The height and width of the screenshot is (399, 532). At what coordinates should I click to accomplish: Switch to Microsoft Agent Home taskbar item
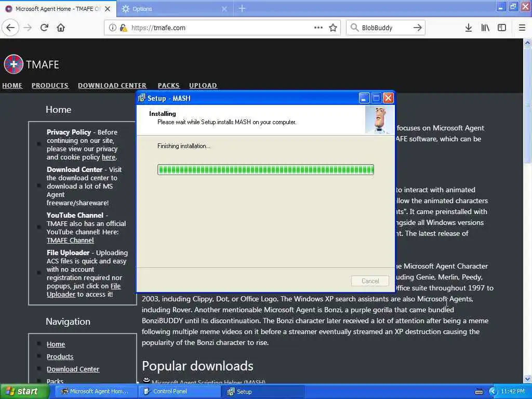click(95, 392)
